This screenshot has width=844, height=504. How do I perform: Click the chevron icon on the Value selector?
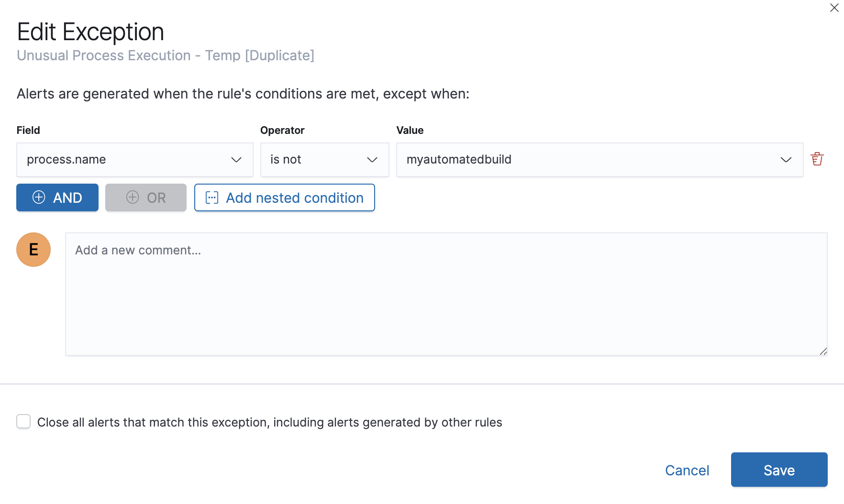(x=786, y=160)
